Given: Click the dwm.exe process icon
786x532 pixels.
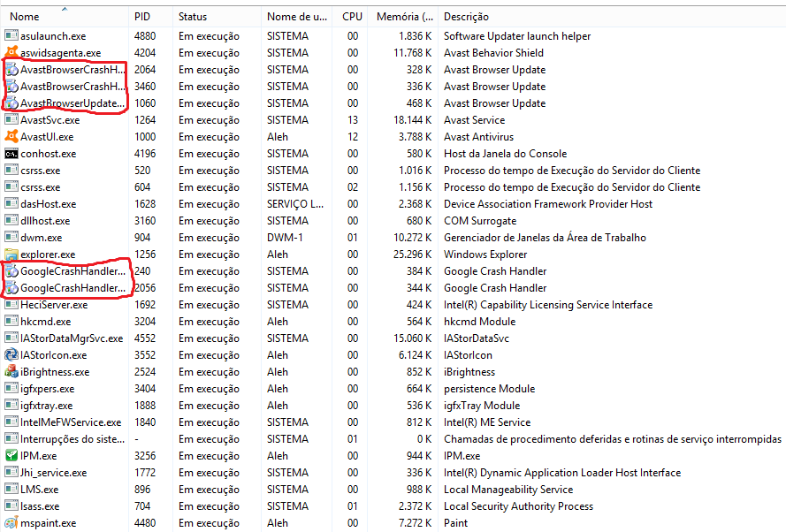Looking at the screenshot, I should pyautogui.click(x=11, y=238).
